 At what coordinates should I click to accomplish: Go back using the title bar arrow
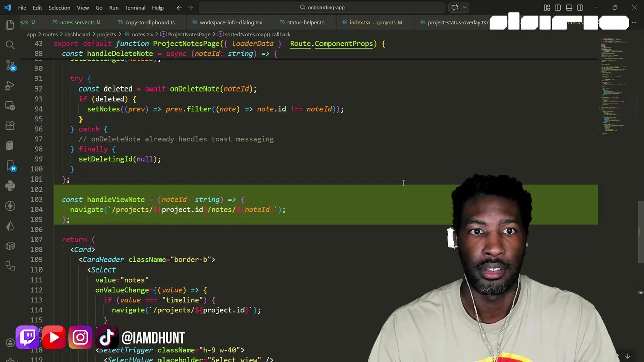point(179,8)
